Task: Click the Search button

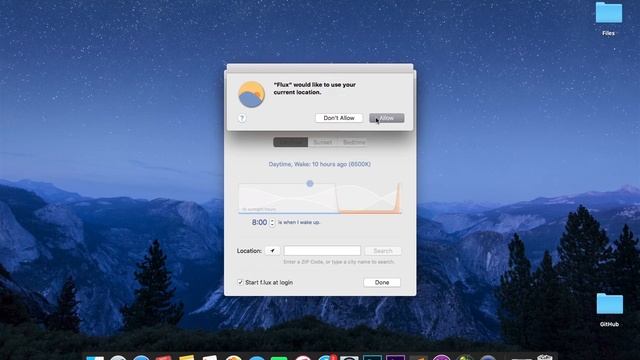Action: pyautogui.click(x=382, y=251)
